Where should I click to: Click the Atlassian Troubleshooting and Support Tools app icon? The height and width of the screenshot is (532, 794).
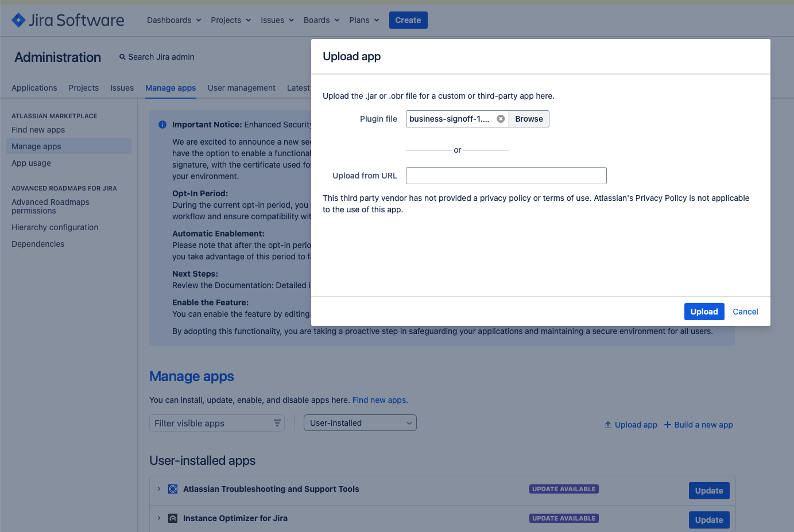pyautogui.click(x=172, y=489)
